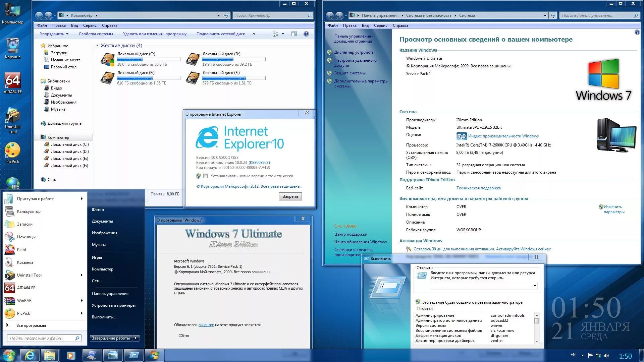This screenshot has height=362, width=644.
Task: Click the refresh icon in System window address bar
Action: click(x=552, y=15)
